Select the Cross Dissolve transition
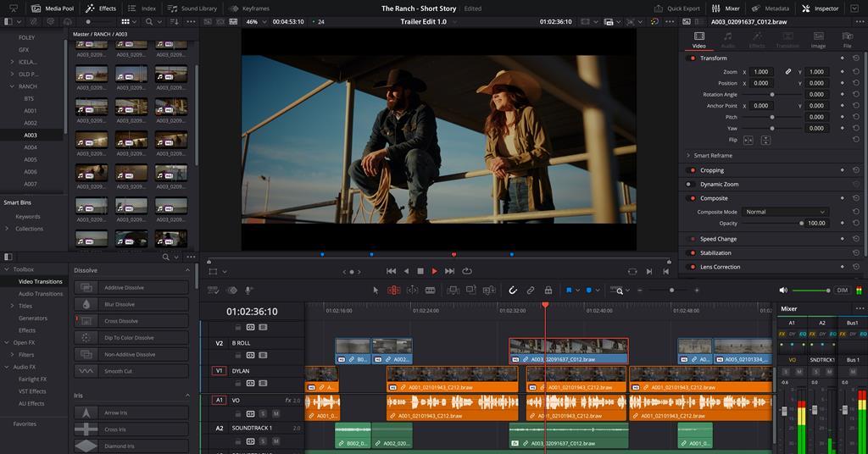Screen dimensions: 868x454 (x=131, y=321)
